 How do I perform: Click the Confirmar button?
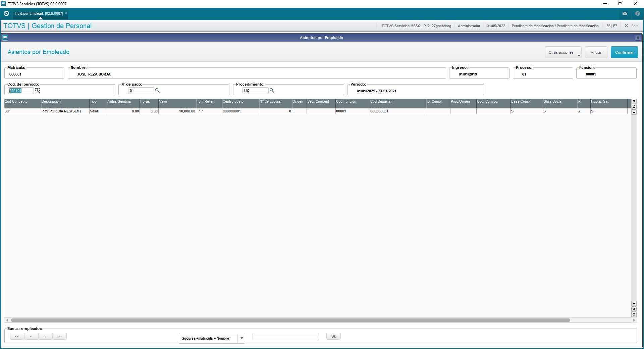tap(625, 52)
